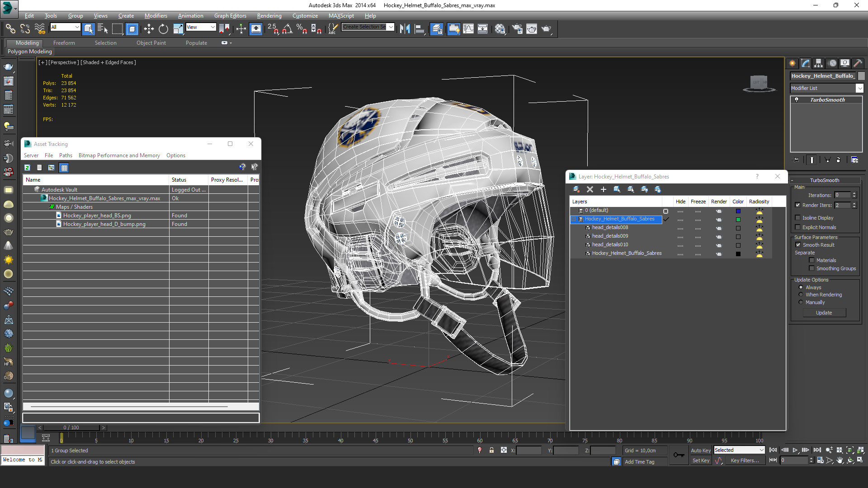Toggle Key Mode key icon
This screenshot has width=868, height=488.
(679, 455)
